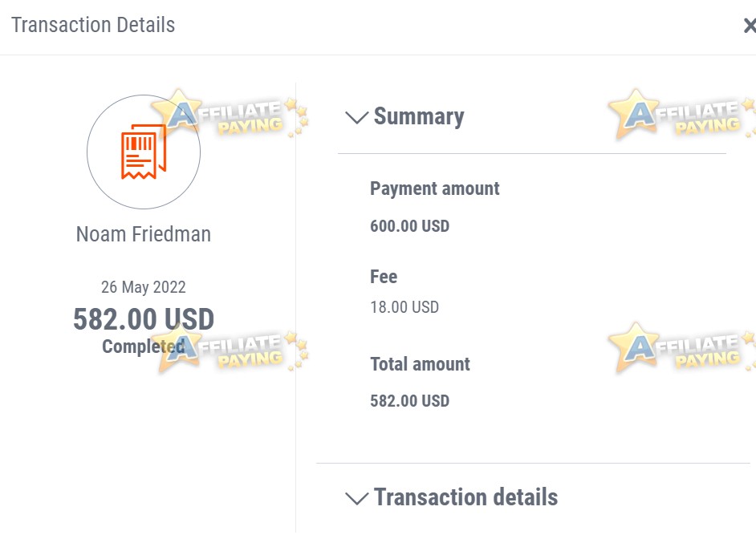Viewport: 756px width, 543px height.
Task: Select the 18.00 USD fee value
Action: pyautogui.click(x=404, y=307)
